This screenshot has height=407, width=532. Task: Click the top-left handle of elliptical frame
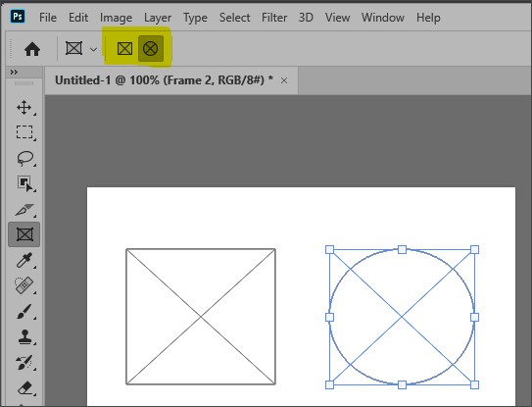pyautogui.click(x=329, y=250)
